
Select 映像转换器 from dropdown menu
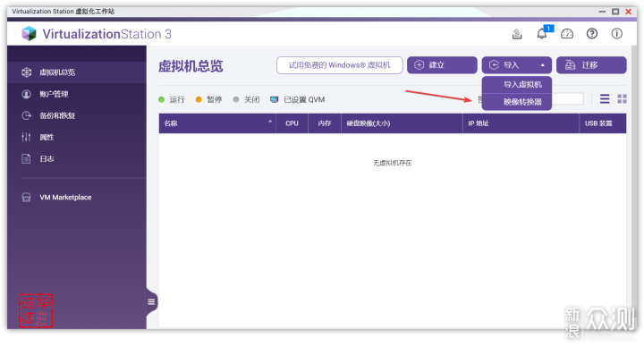coord(517,102)
